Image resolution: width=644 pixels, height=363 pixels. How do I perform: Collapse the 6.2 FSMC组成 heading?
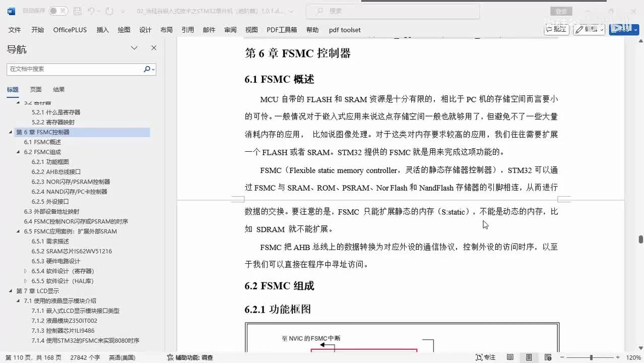18,152
